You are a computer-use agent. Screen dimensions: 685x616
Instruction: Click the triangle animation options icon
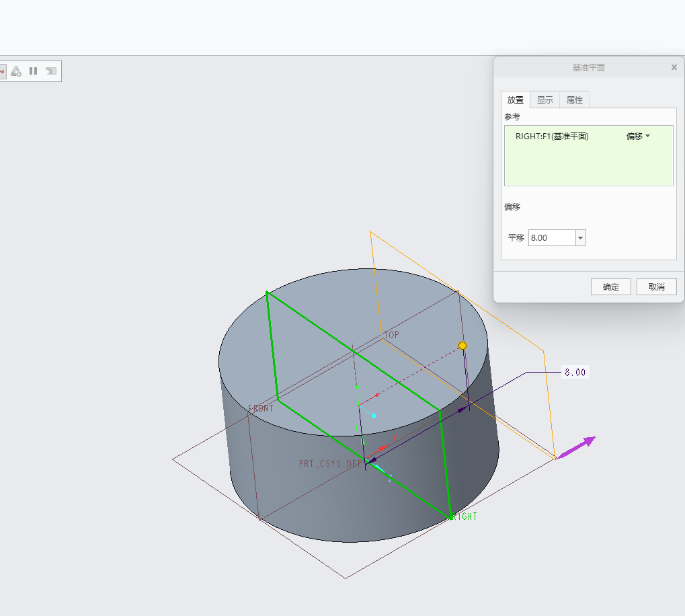click(16, 71)
